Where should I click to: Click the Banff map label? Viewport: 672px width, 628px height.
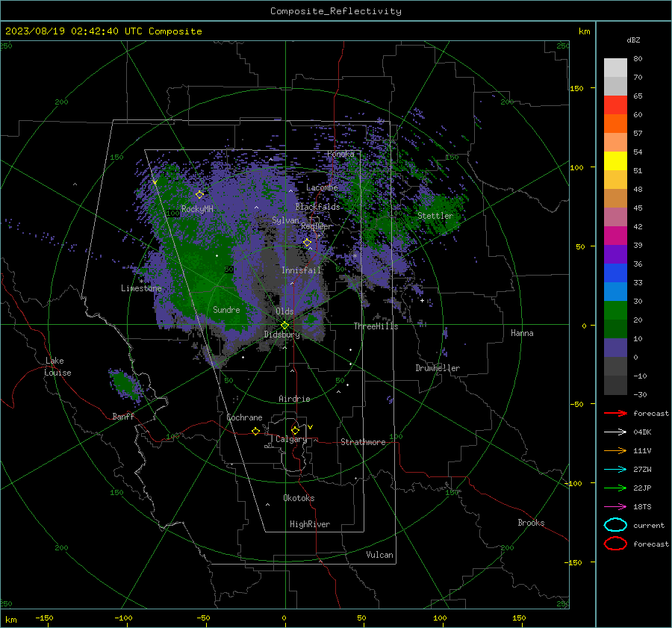(123, 416)
